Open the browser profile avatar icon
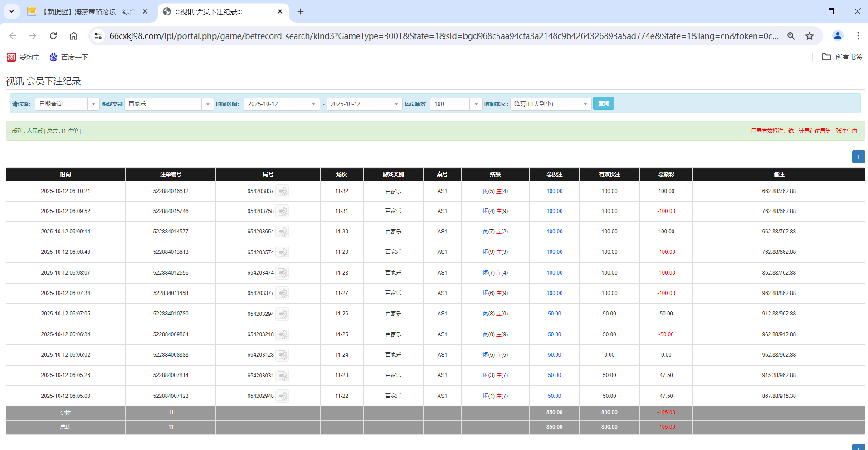Screen dimensions: 868x450 coord(838,36)
